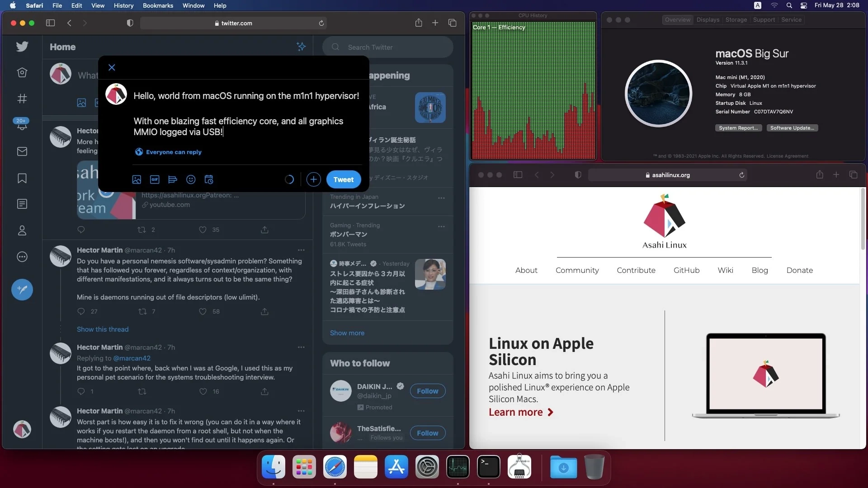Open Twitter Bookmarks in sidebar
868x488 pixels.
coord(22,178)
